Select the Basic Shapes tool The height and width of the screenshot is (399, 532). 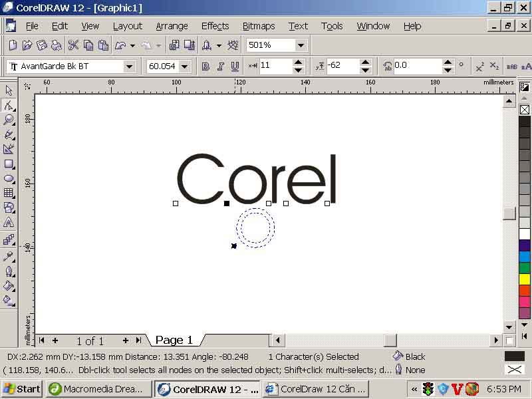(x=9, y=207)
